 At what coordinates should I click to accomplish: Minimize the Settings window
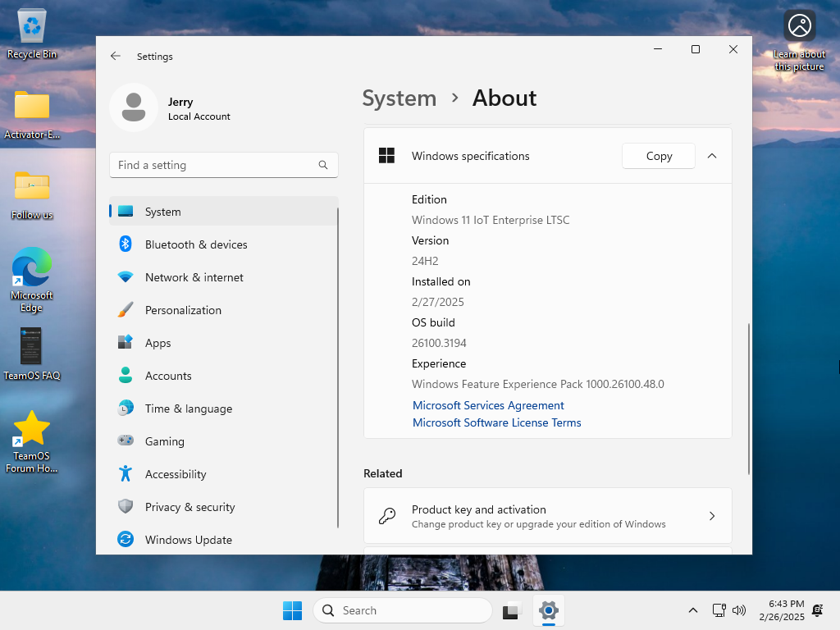point(658,49)
